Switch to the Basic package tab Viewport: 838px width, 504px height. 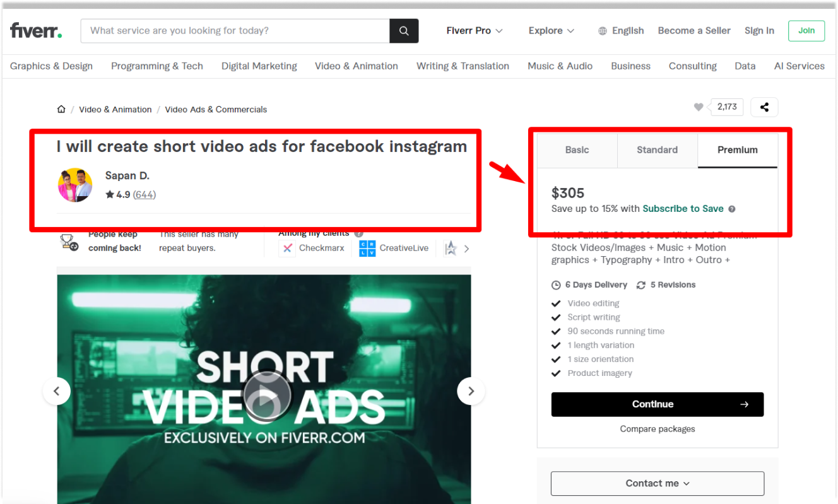click(577, 150)
